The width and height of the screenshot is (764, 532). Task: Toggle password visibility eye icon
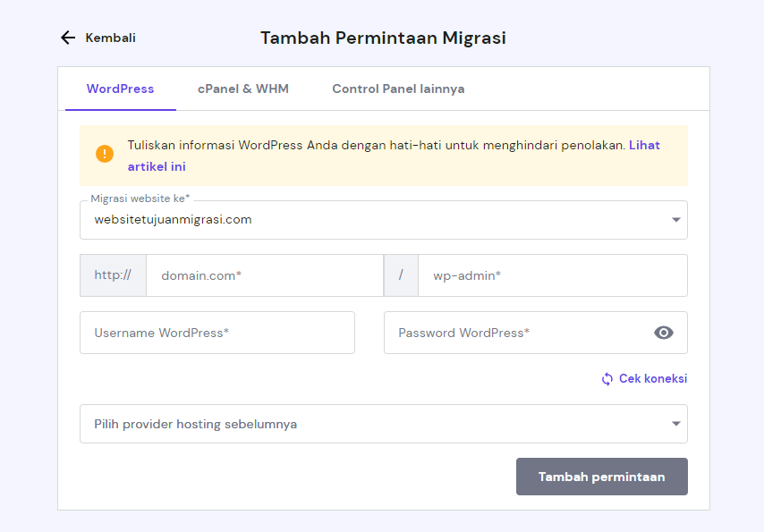663,333
